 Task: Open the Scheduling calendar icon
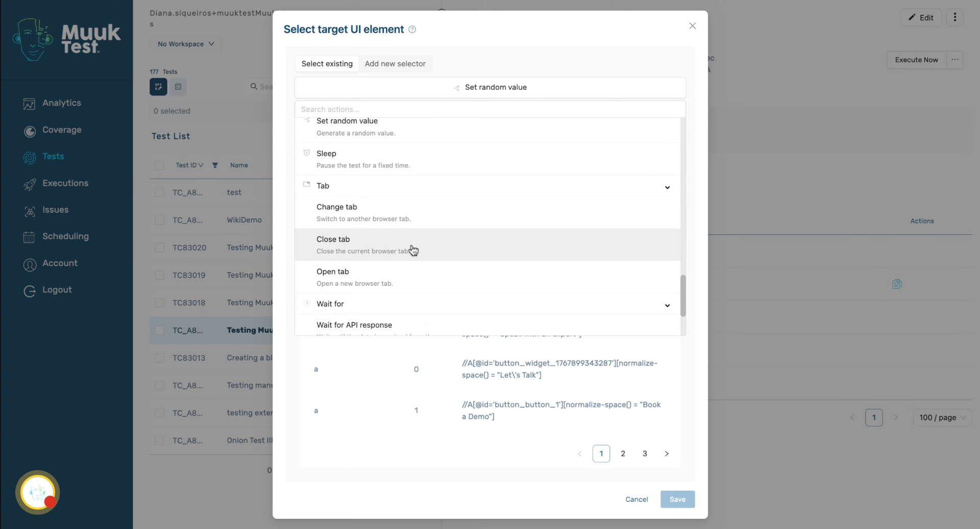(x=29, y=237)
